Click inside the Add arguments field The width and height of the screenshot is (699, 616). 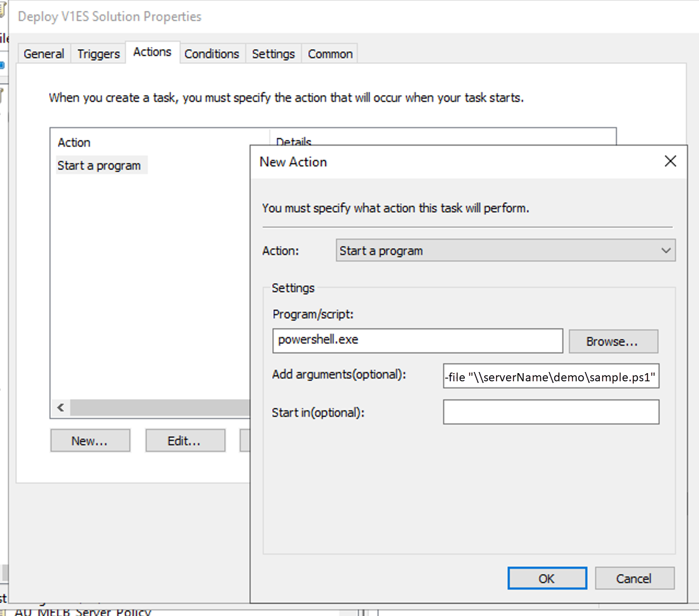pos(551,376)
